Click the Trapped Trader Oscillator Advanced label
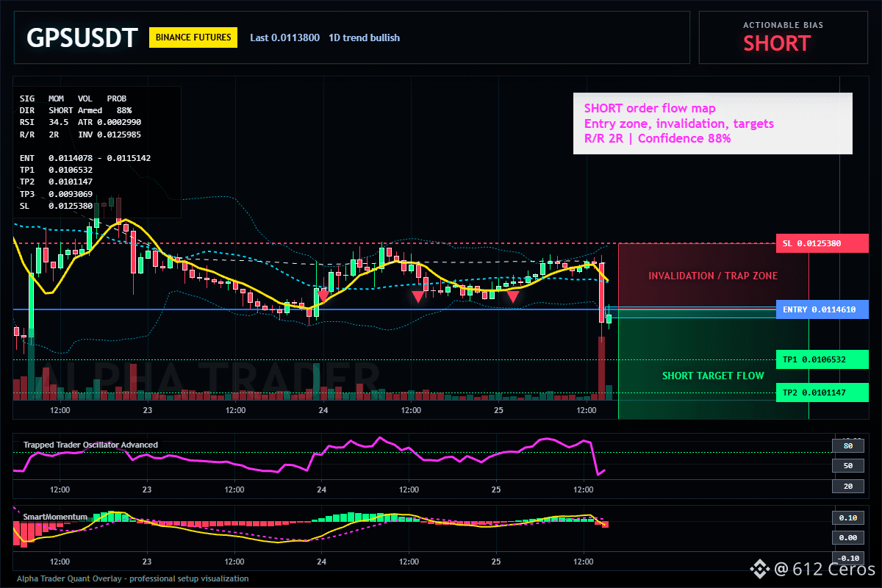Screen dimensions: 882x588 [90, 445]
